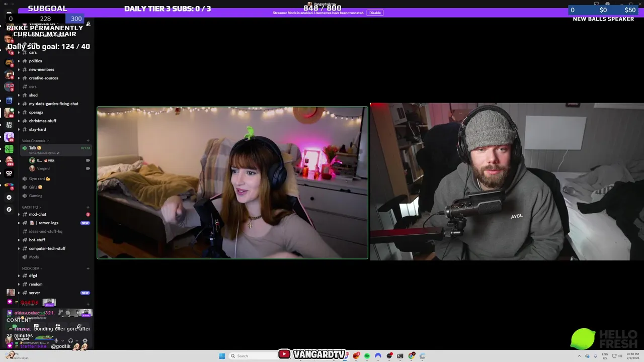Open Discover servers compass icon
644x362 pixels.
click(9, 209)
